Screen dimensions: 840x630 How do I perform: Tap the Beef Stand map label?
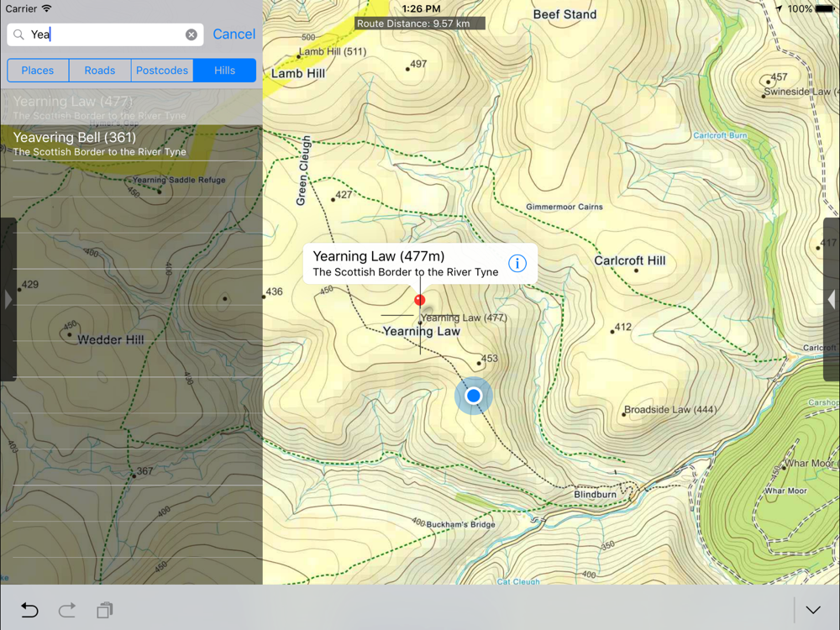[564, 14]
